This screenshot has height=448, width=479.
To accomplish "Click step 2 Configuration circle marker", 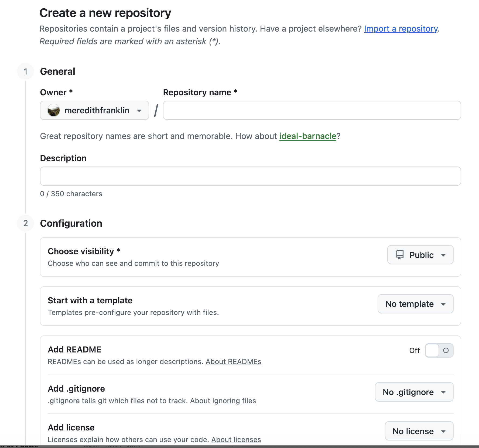I will point(26,223).
